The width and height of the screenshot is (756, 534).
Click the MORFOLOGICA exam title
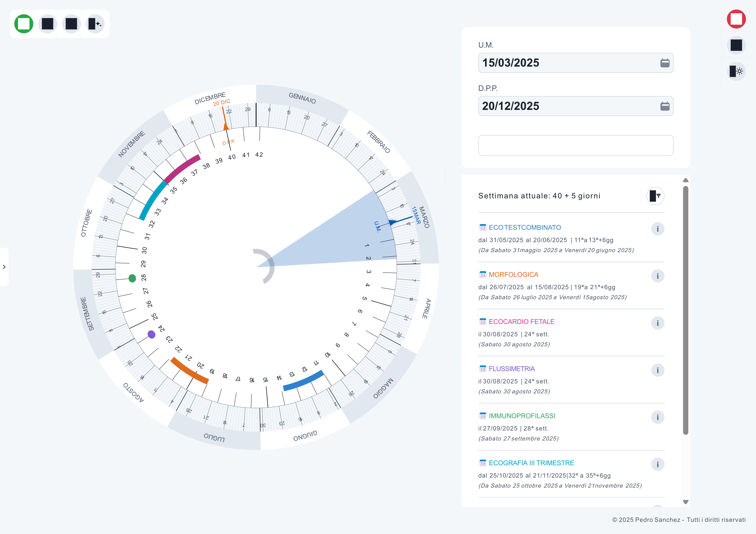click(x=513, y=274)
